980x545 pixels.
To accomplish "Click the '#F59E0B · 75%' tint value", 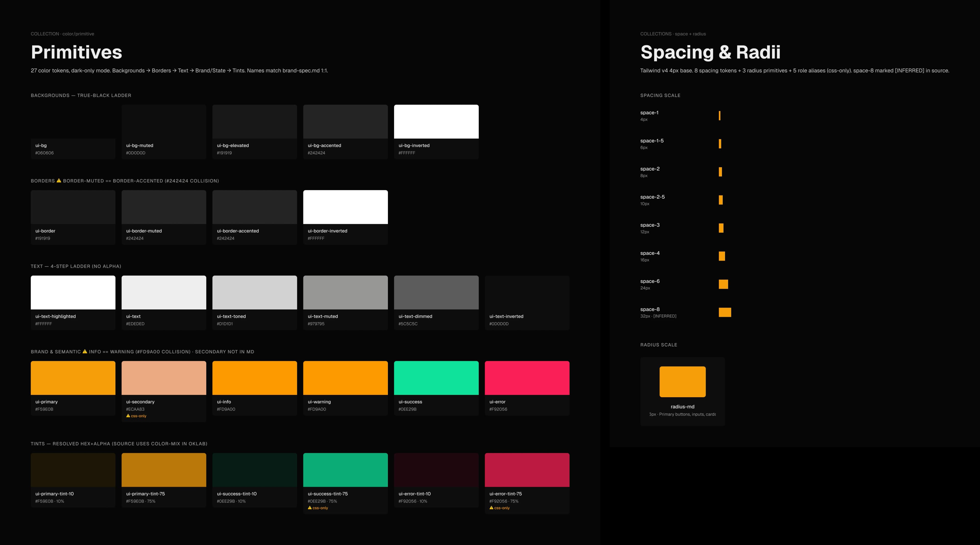I will coord(141,501).
